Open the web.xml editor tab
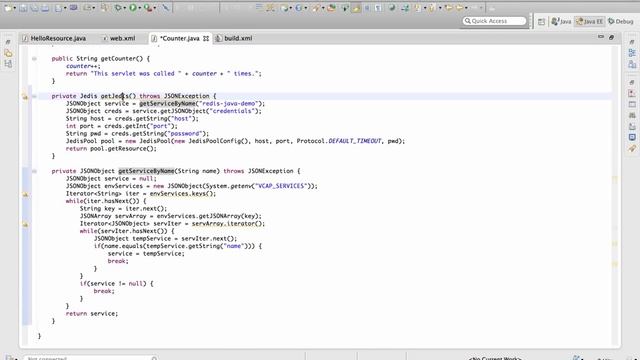The height and width of the screenshot is (360, 640). coord(119,38)
